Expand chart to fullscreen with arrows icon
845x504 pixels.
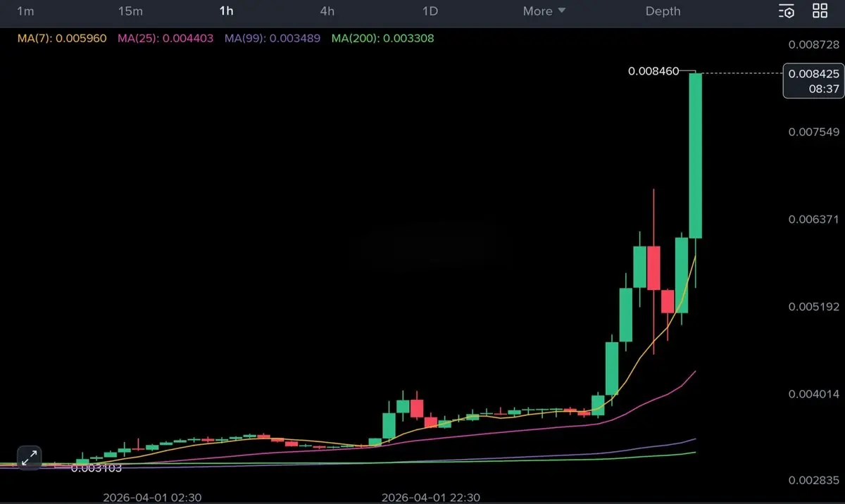(x=29, y=458)
